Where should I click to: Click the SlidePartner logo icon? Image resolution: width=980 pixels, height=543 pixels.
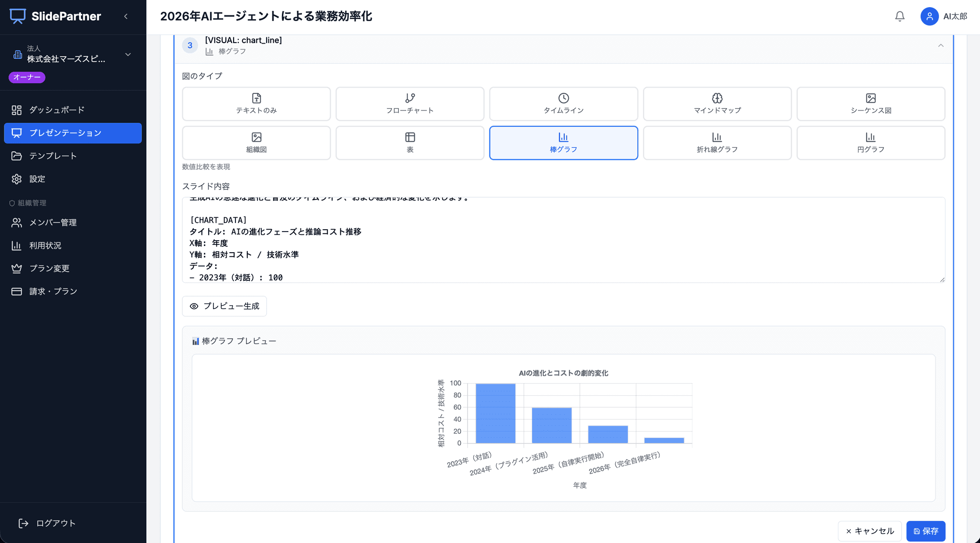[x=18, y=16]
